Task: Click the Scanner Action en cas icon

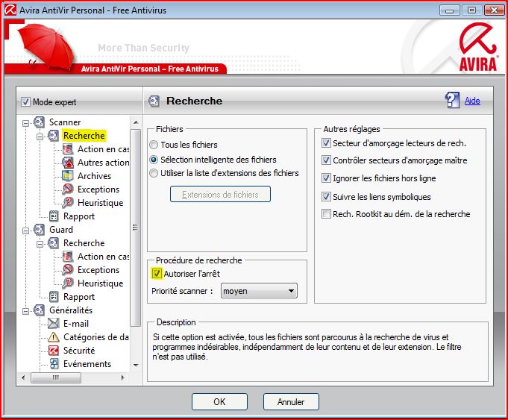Action: [x=68, y=149]
